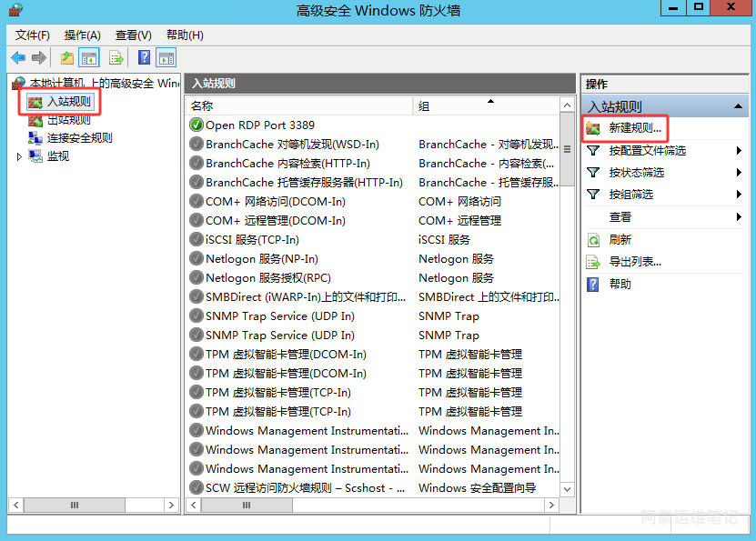Image resolution: width=756 pixels, height=541 pixels.
Task: Select the Open RDP Port 3389 rule
Action: point(260,125)
